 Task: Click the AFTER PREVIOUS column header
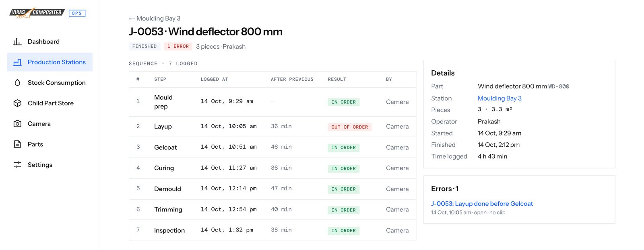click(292, 80)
